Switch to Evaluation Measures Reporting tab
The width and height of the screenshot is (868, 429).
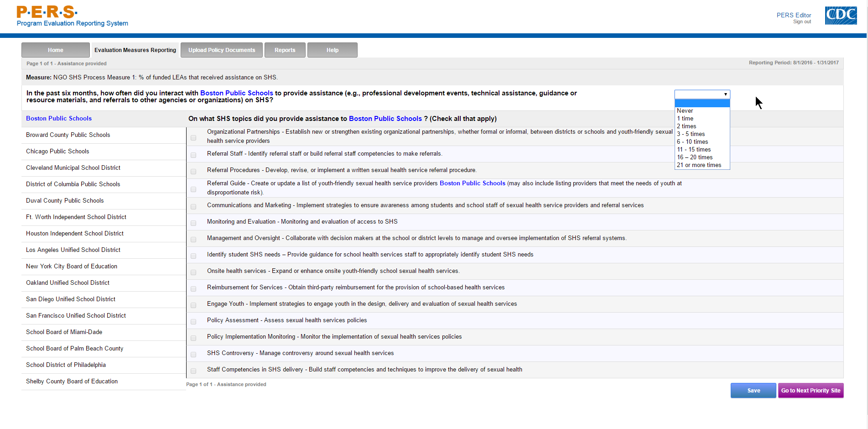pos(135,50)
